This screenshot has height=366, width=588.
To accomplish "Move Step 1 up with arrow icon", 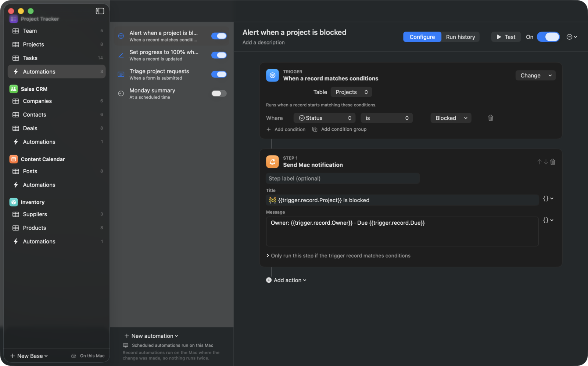I will tap(539, 162).
